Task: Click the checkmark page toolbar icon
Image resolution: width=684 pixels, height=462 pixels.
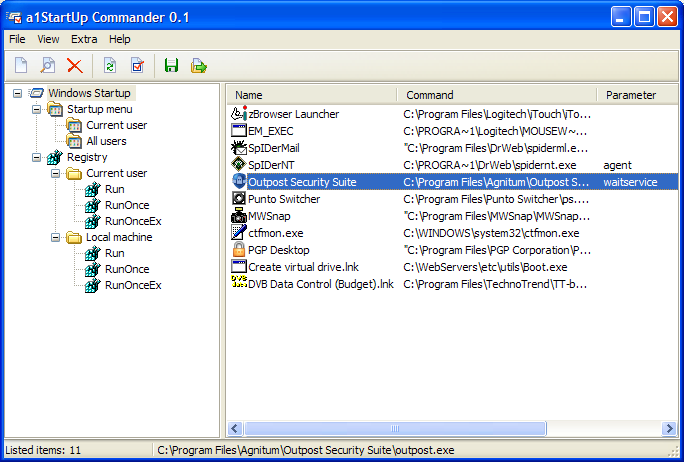Action: [x=137, y=66]
